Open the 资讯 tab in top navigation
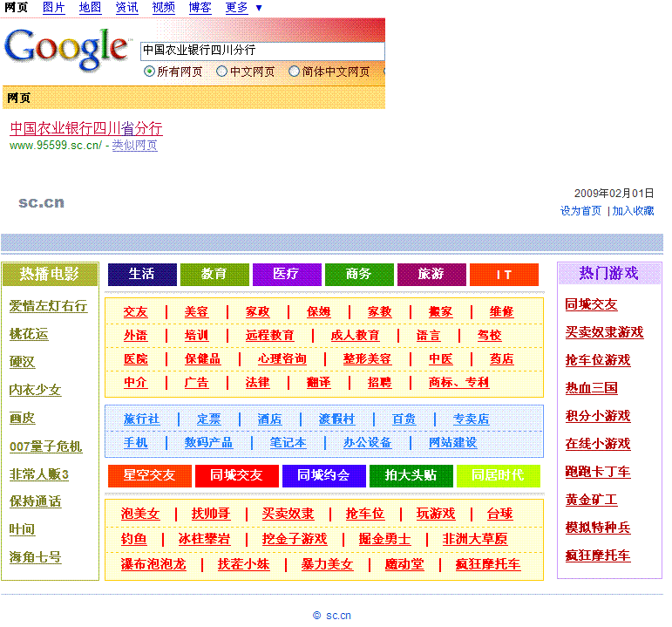672x627 pixels. (127, 8)
